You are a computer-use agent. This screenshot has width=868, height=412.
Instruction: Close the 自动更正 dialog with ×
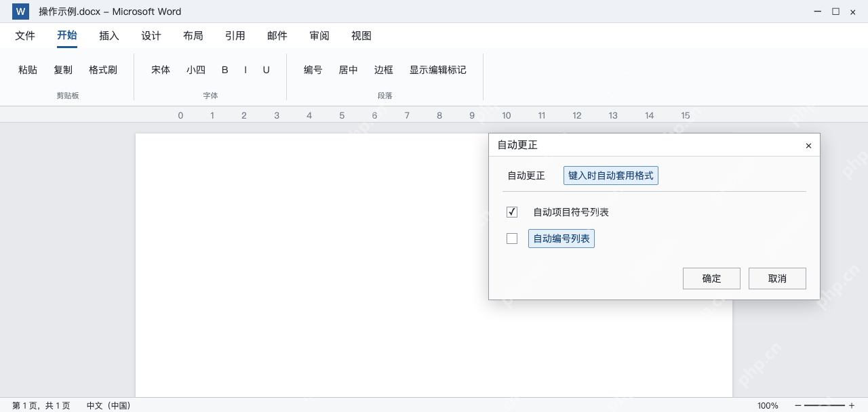tap(808, 146)
